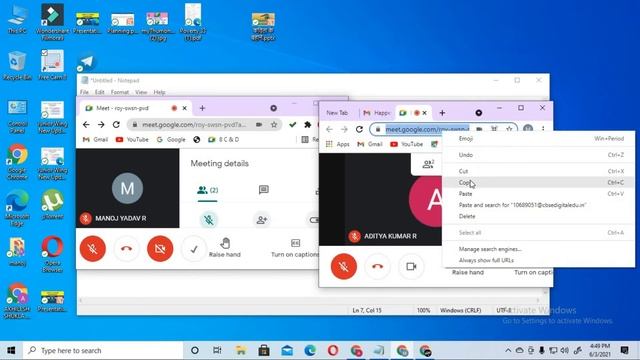This screenshot has width=640, height=360.
Task: Click green checkmark extension icon
Action: (x=292, y=124)
